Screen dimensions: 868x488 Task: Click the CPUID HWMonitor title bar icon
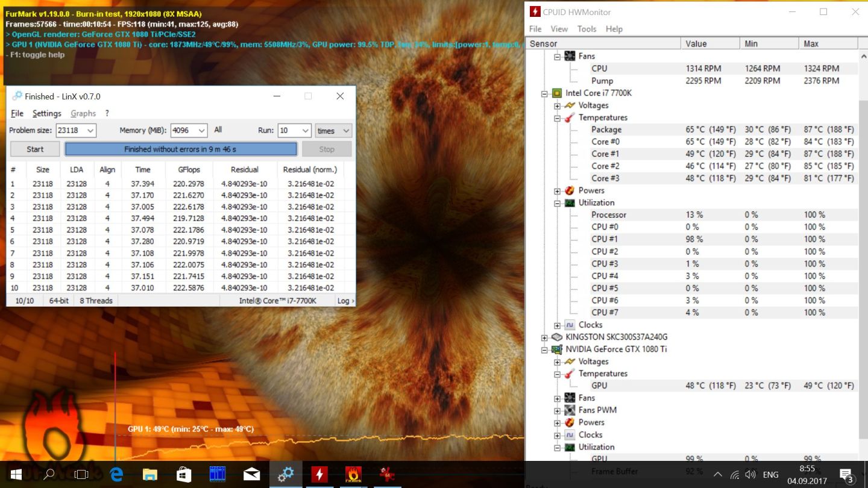(x=534, y=11)
